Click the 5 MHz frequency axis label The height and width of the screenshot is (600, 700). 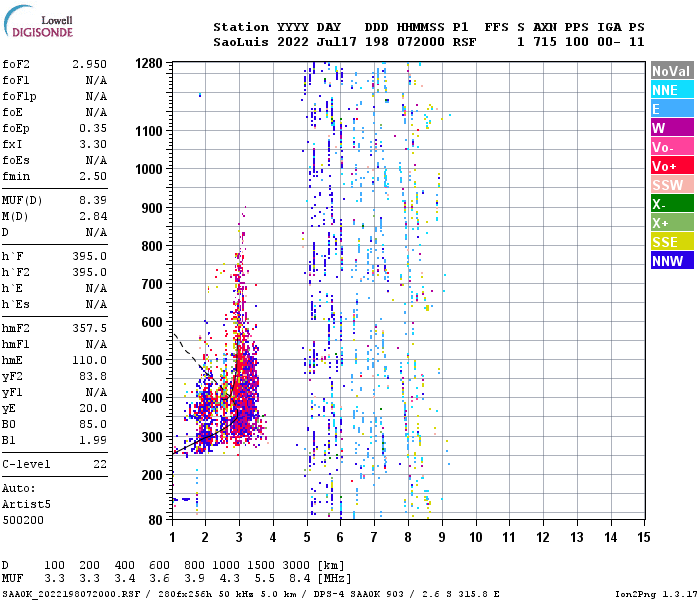coord(307,537)
